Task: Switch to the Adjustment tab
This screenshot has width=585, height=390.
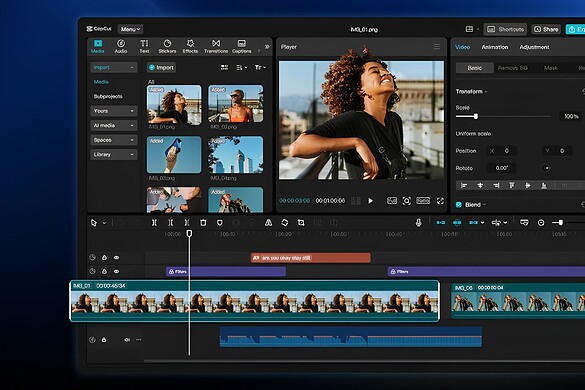Action: [x=534, y=47]
